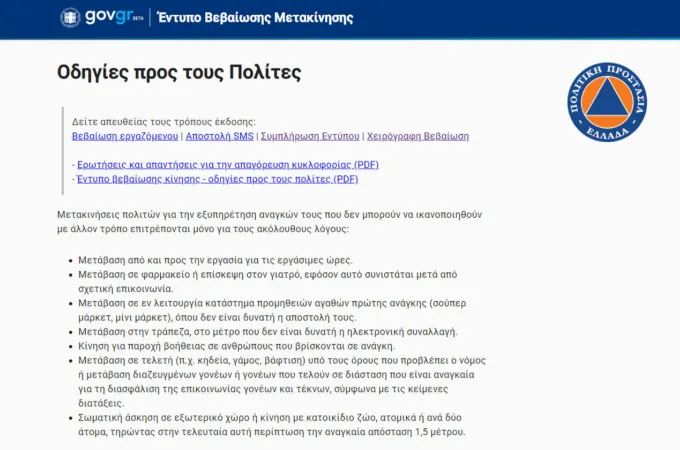Open the Βεβαίωση εργαζόμενου link
The height and width of the screenshot is (450, 680).
coord(125,136)
